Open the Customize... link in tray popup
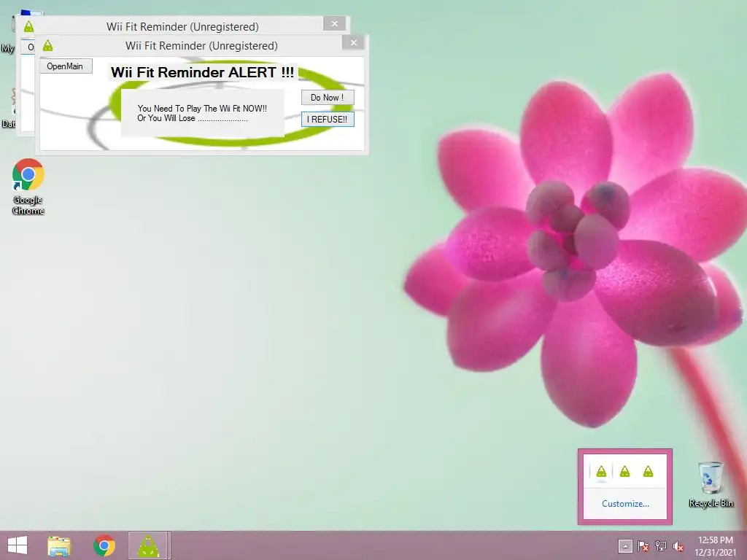 625,503
